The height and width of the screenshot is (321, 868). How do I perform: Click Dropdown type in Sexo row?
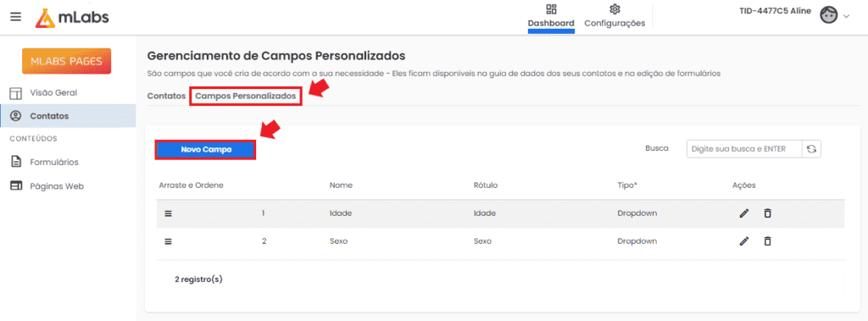point(637,241)
